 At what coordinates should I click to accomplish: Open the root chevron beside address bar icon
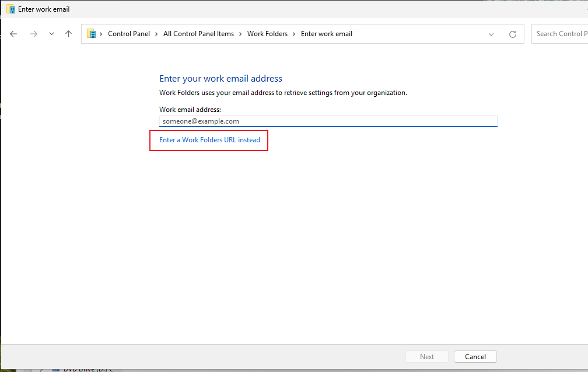(101, 34)
